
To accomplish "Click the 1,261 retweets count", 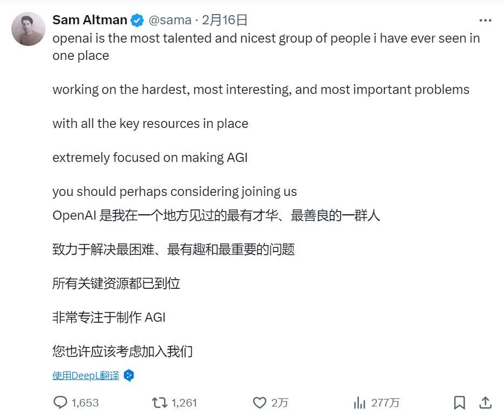I will (184, 403).
